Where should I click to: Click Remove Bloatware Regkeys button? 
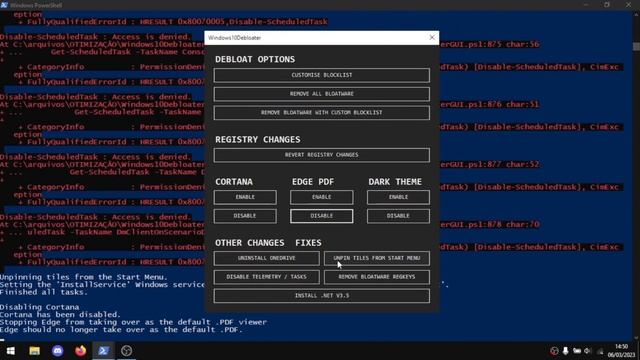click(x=376, y=277)
